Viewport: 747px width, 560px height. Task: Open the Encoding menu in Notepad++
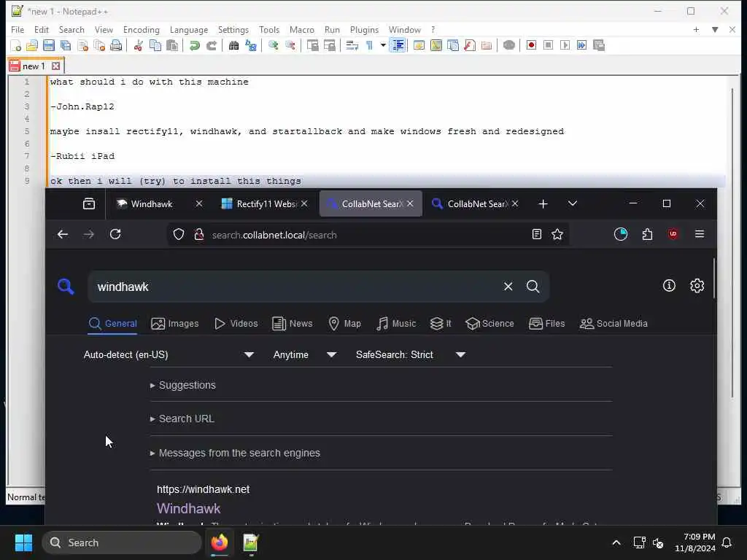[141, 29]
